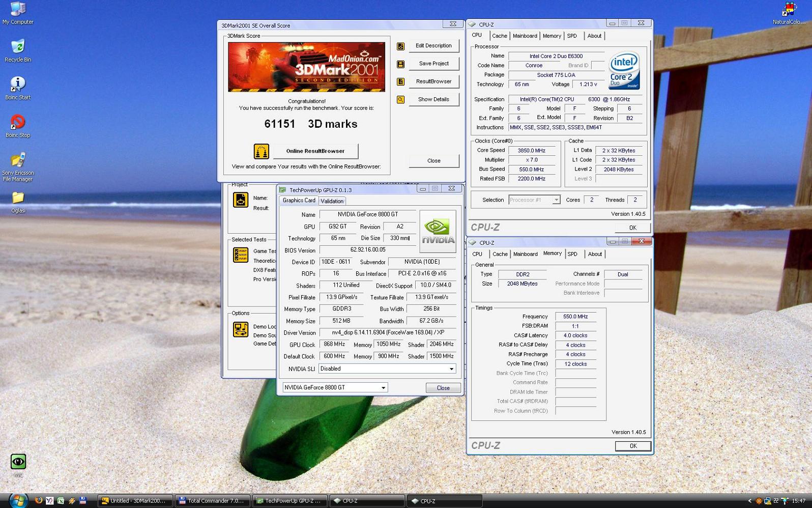The width and height of the screenshot is (812, 508).
Task: Click the network warning tray icon
Action: (767, 501)
